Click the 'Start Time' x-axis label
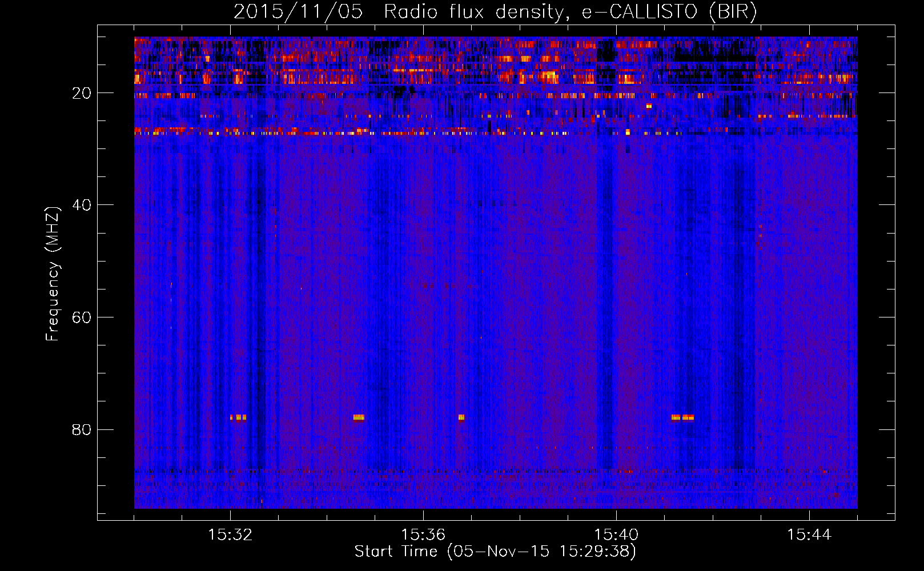 (x=396, y=552)
